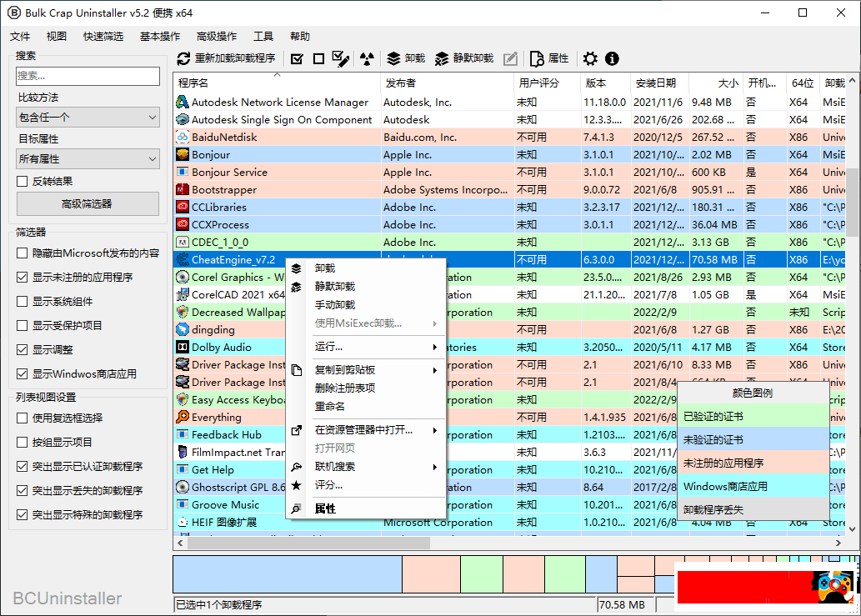Click into the 搜索 search field
Screen dimensions: 861x616
[88, 76]
